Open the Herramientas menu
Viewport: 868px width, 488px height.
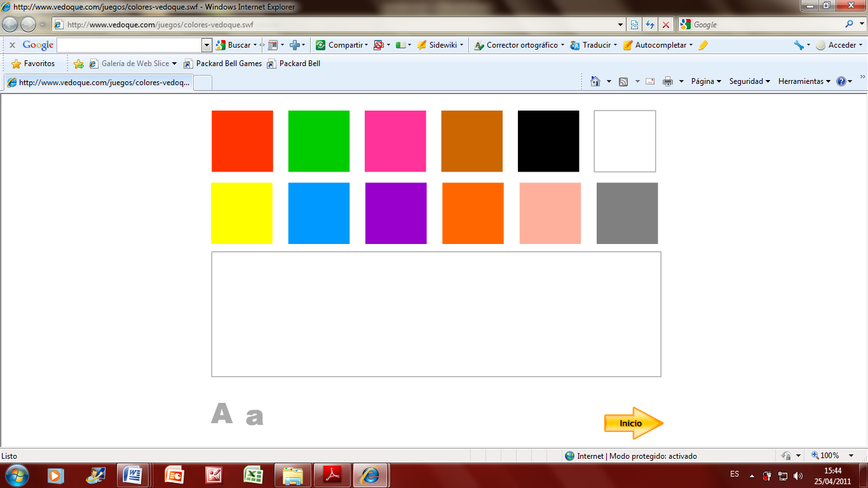pos(804,81)
